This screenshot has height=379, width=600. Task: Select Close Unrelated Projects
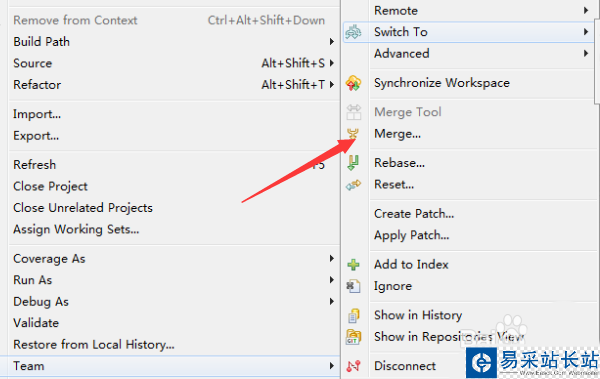(83, 208)
